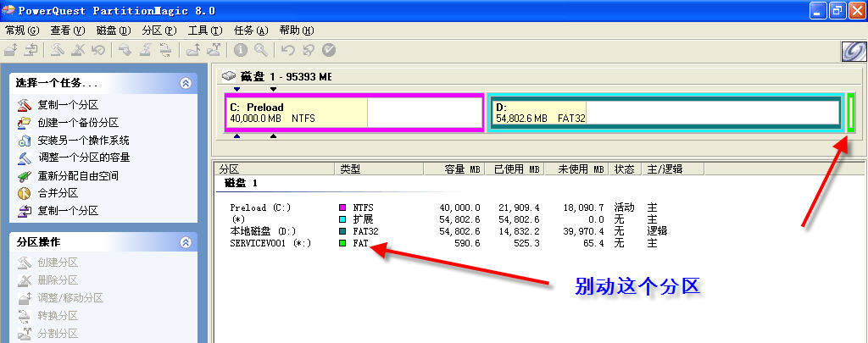
Task: Open the 任务(A) menu
Action: (x=251, y=30)
